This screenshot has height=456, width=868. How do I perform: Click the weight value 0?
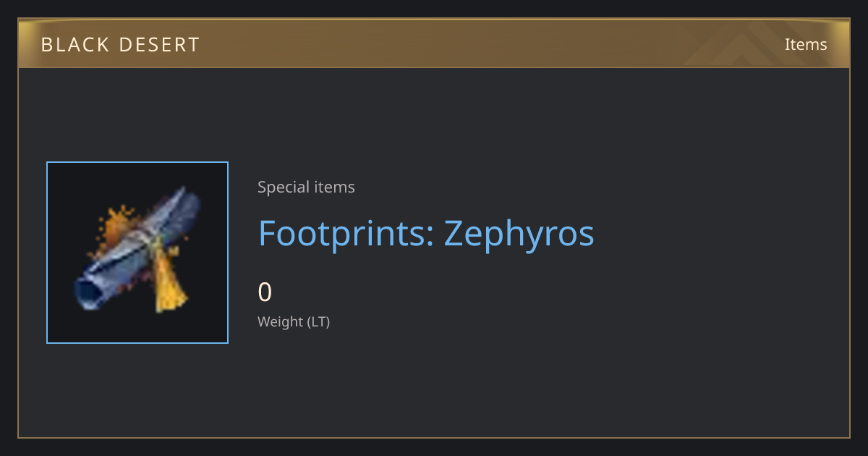click(265, 292)
